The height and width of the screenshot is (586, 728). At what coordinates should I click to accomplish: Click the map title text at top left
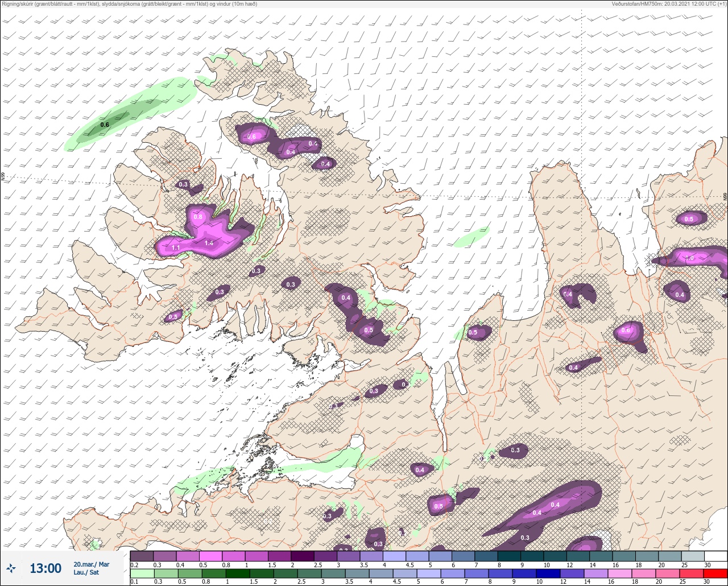(x=130, y=4)
